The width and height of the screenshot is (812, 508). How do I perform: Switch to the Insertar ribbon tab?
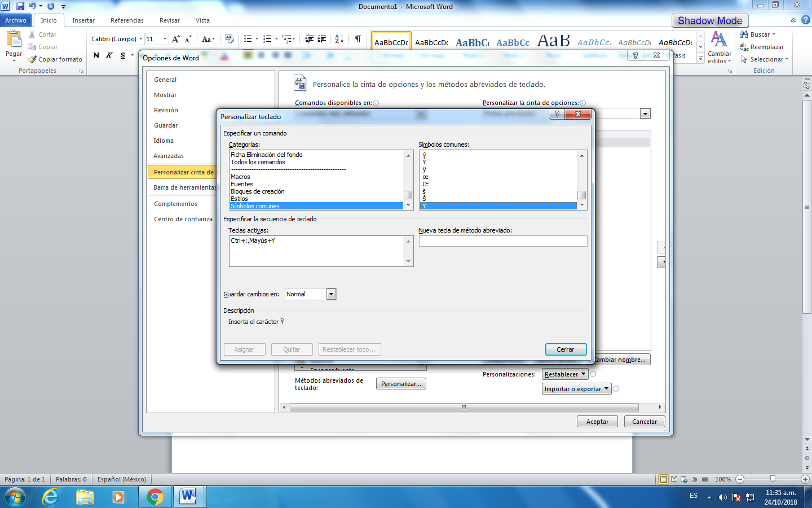[83, 20]
